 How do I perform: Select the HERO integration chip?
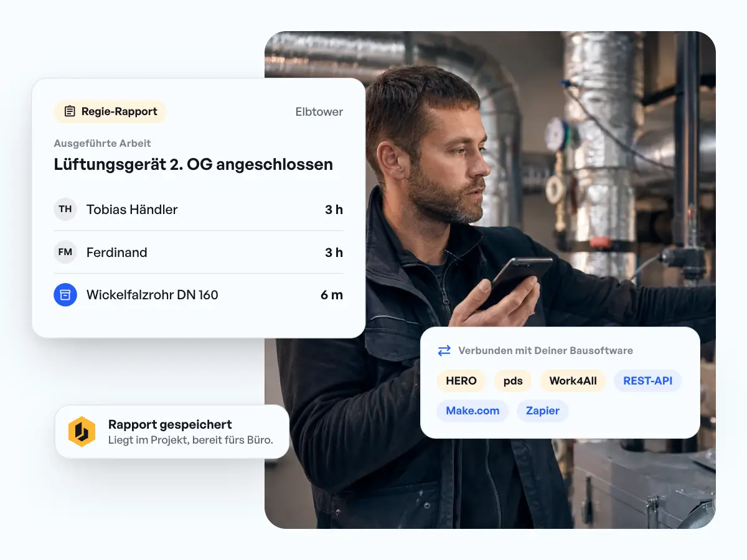click(461, 381)
